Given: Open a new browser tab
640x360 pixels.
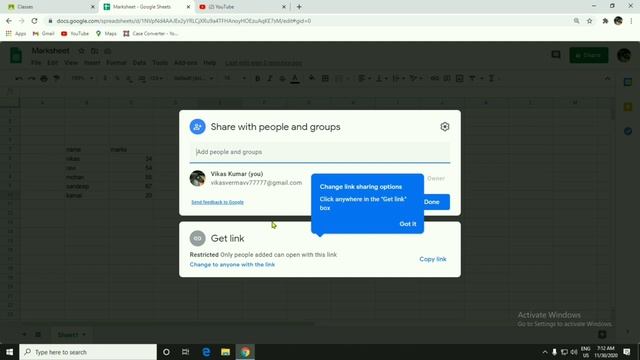Looking at the screenshot, I should coord(299,7).
